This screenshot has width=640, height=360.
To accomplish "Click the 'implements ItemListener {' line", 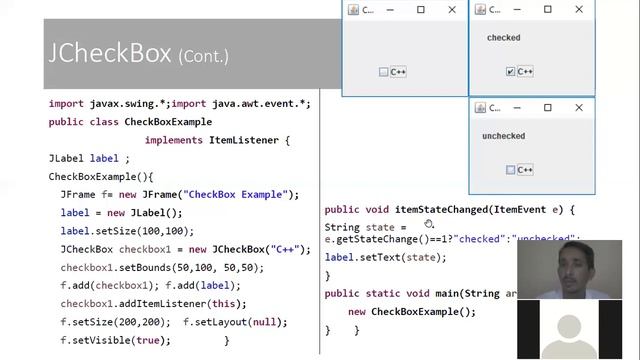I will pos(217,140).
